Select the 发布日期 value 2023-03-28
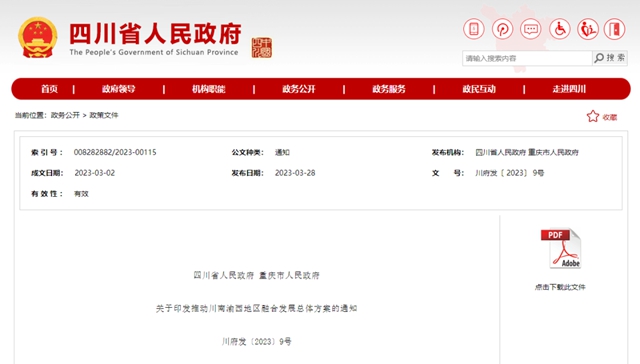The image size is (640, 364). point(295,173)
